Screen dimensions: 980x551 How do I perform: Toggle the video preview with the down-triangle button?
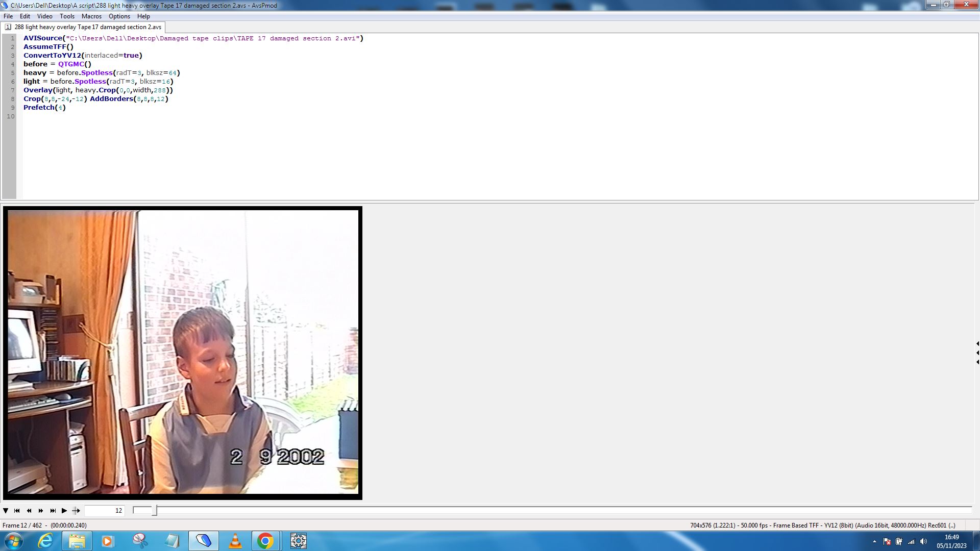pyautogui.click(x=6, y=511)
